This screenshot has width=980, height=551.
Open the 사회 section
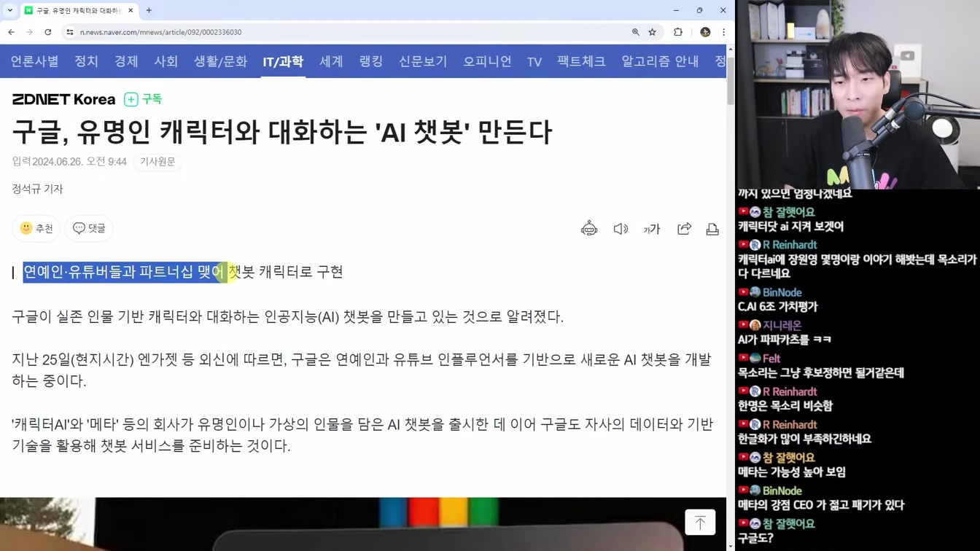(166, 62)
